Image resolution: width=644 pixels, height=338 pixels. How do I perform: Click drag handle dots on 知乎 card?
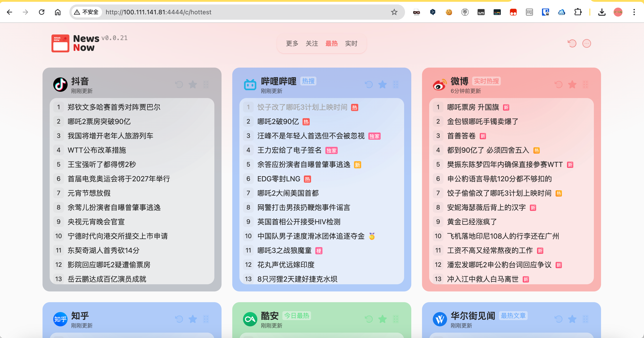pyautogui.click(x=206, y=319)
